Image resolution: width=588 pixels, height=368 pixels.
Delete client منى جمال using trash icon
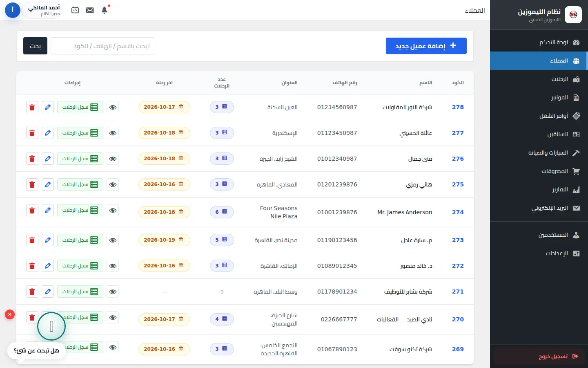point(32,159)
